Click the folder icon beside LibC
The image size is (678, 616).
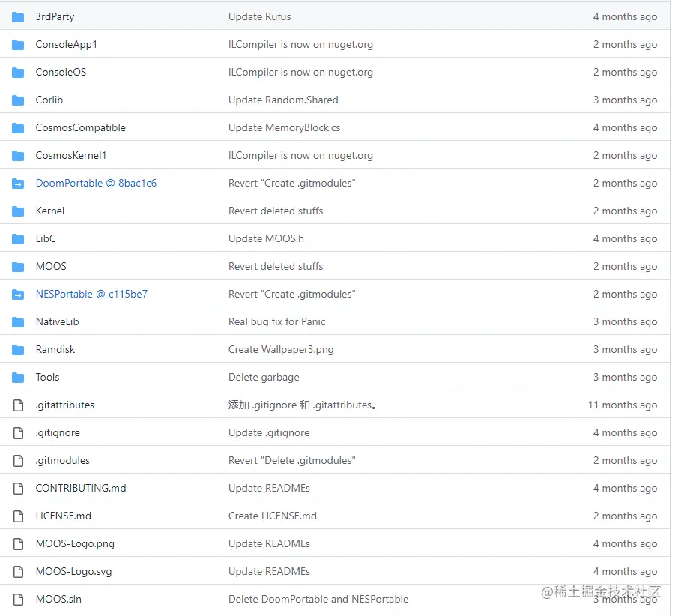(18, 239)
